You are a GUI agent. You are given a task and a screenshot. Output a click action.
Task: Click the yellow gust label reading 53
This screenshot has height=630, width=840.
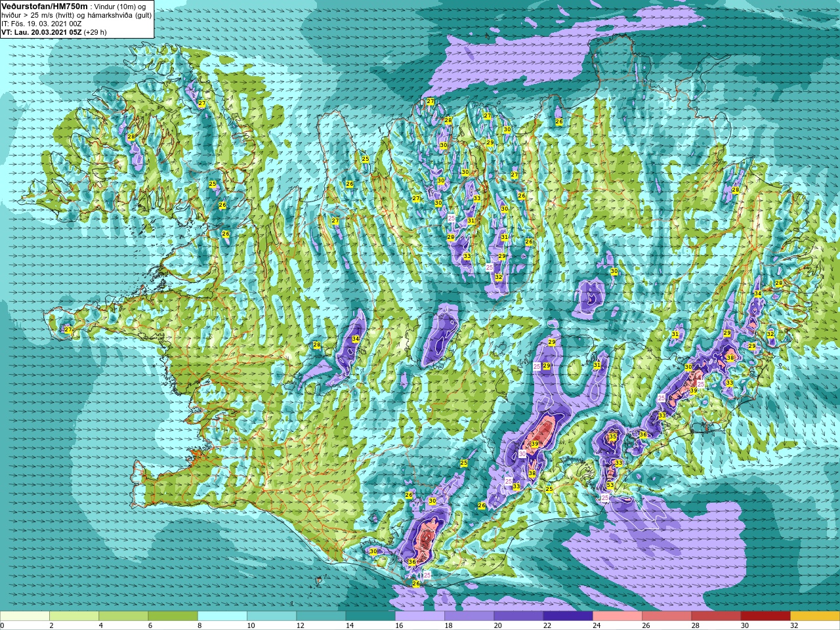coord(610,486)
